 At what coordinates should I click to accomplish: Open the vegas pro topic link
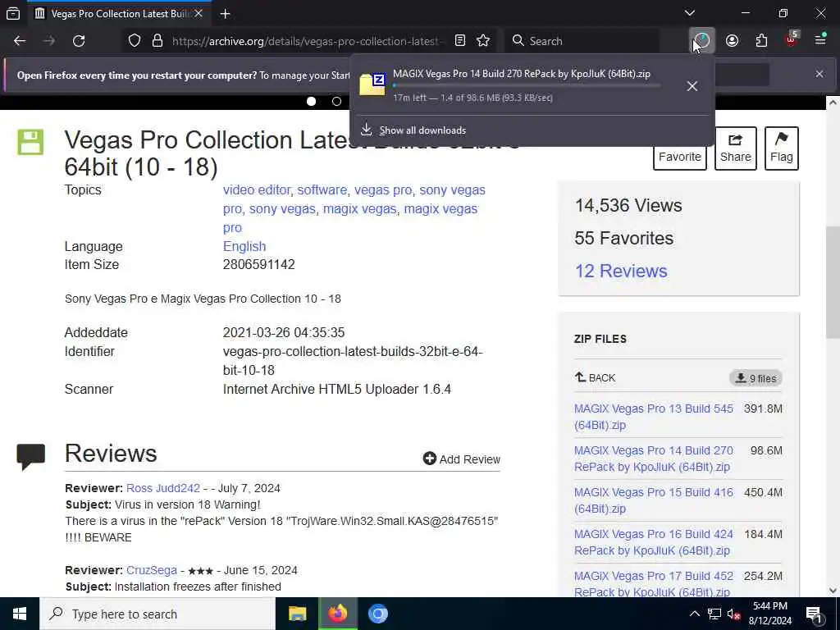click(x=383, y=190)
